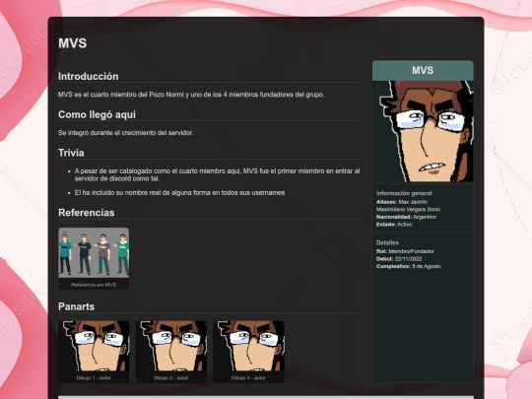532x399 pixels.
Task: Click the 'Información general' label
Action: tap(404, 193)
